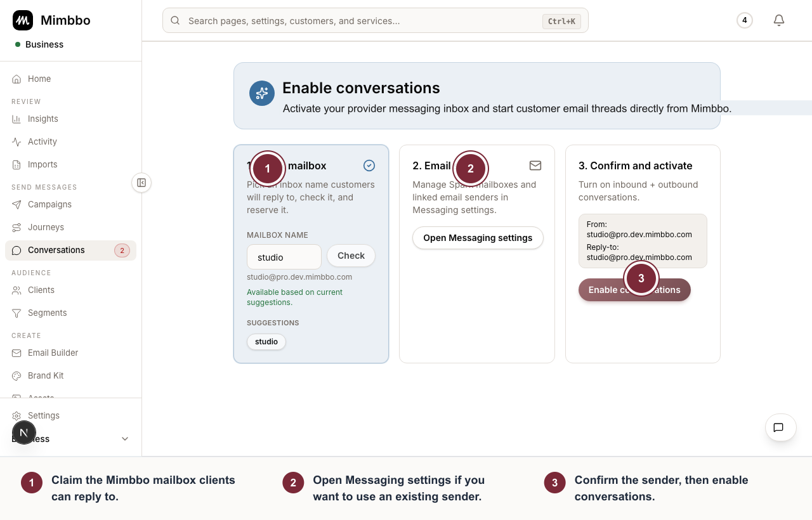Open Settings in the sidebar
812x520 pixels.
[x=70, y=416]
